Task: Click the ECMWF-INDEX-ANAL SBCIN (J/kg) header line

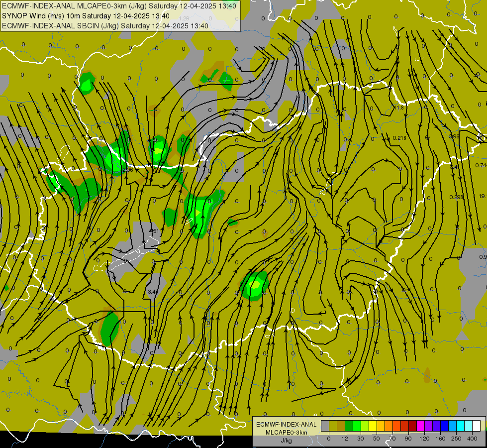Action: [105, 26]
